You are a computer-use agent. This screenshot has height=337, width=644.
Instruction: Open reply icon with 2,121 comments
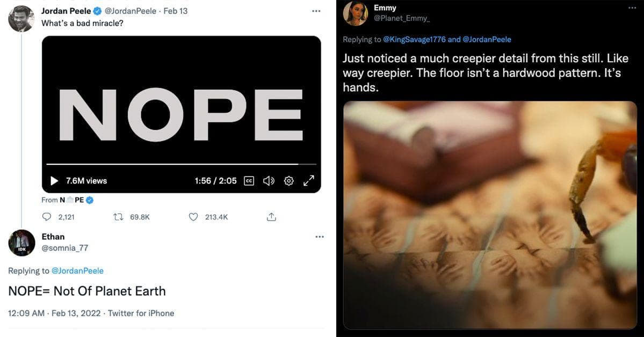pos(47,217)
